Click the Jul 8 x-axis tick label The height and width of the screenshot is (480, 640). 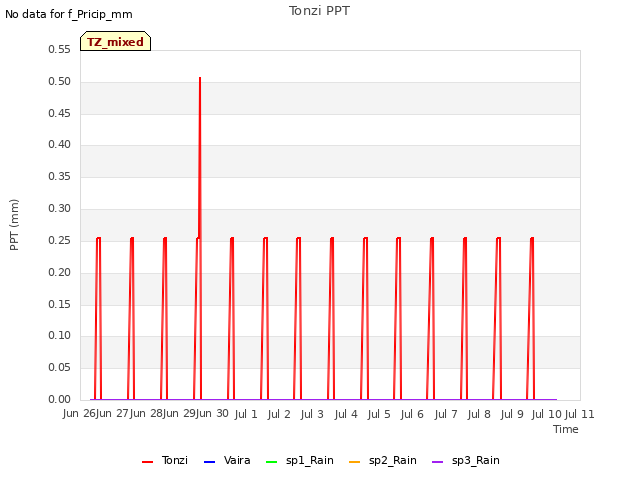pyautogui.click(x=479, y=414)
